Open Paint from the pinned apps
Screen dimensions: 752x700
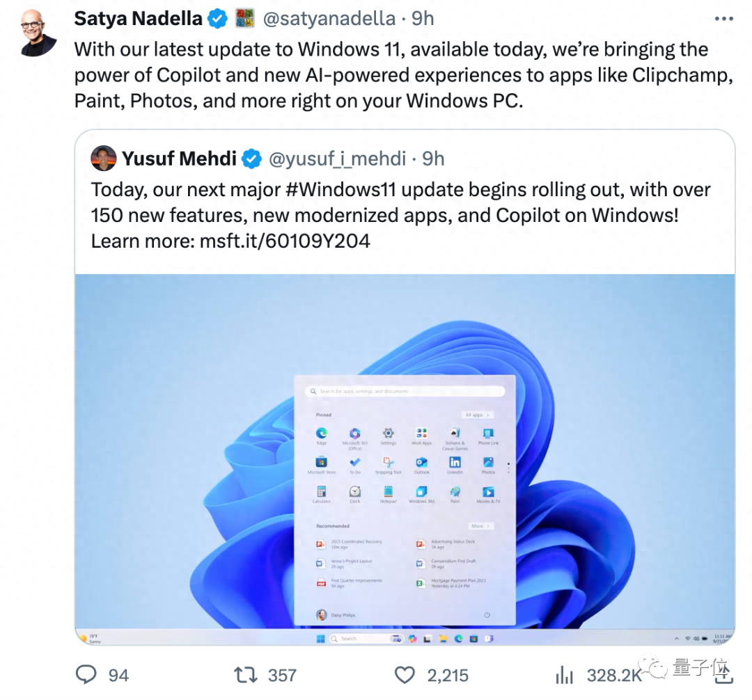pos(455,492)
